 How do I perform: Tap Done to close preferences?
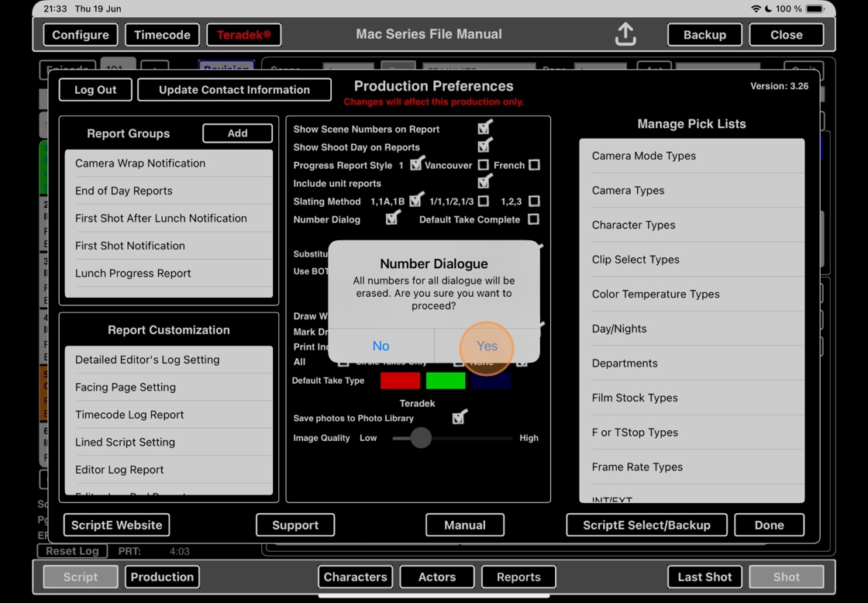tap(770, 525)
